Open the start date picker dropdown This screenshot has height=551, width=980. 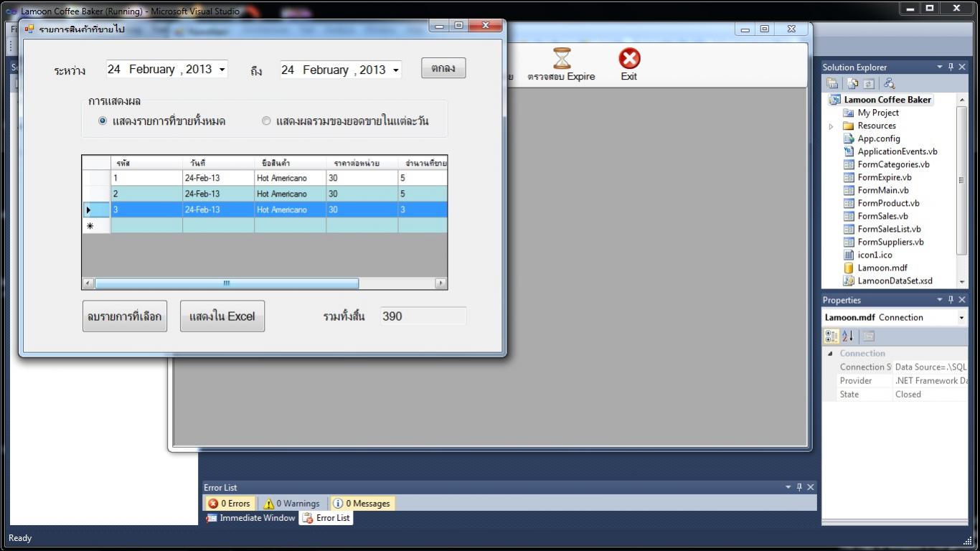click(x=222, y=70)
